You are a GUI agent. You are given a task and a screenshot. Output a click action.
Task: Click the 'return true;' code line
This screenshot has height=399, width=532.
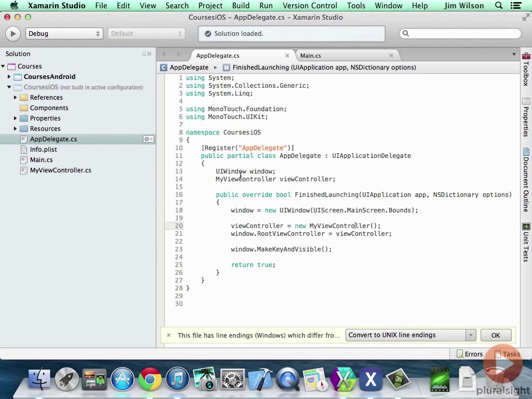[x=253, y=265]
